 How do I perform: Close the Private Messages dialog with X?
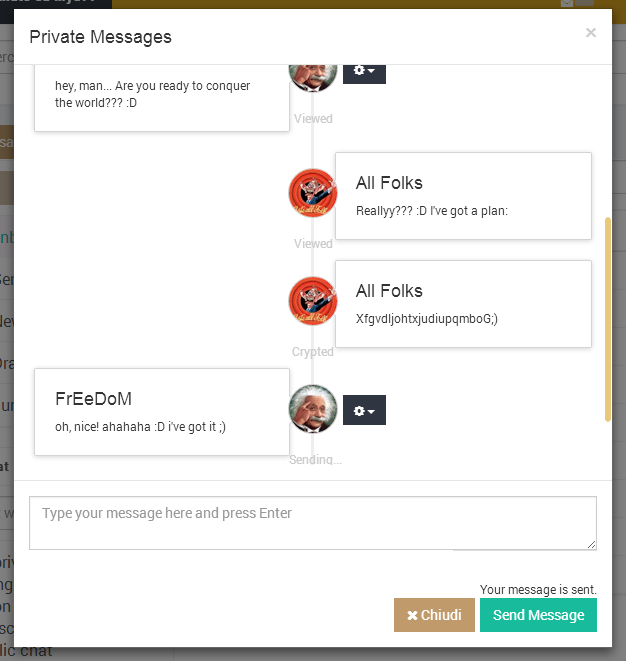coord(591,32)
